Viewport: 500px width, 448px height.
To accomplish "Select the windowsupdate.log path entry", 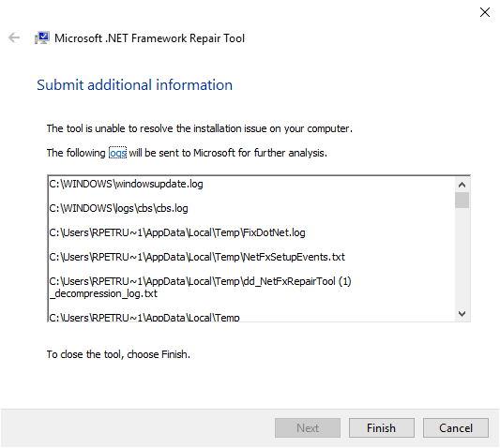I will [x=126, y=185].
